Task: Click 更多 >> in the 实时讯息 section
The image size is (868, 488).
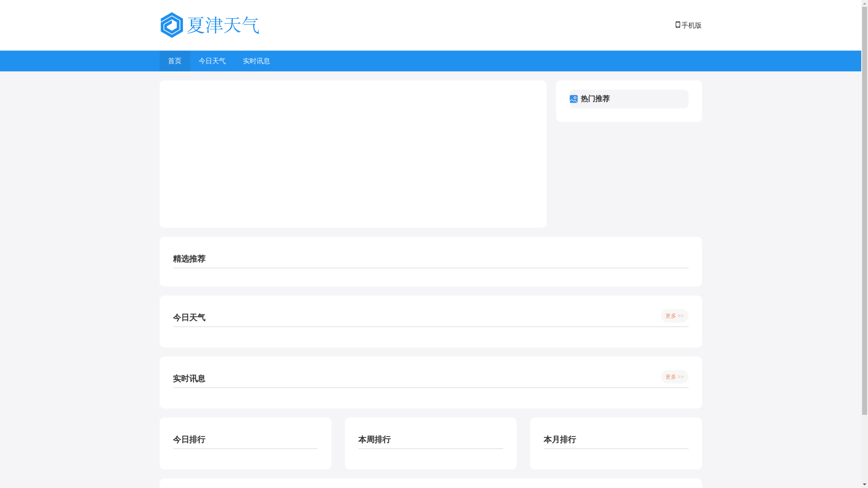Action: [x=675, y=377]
